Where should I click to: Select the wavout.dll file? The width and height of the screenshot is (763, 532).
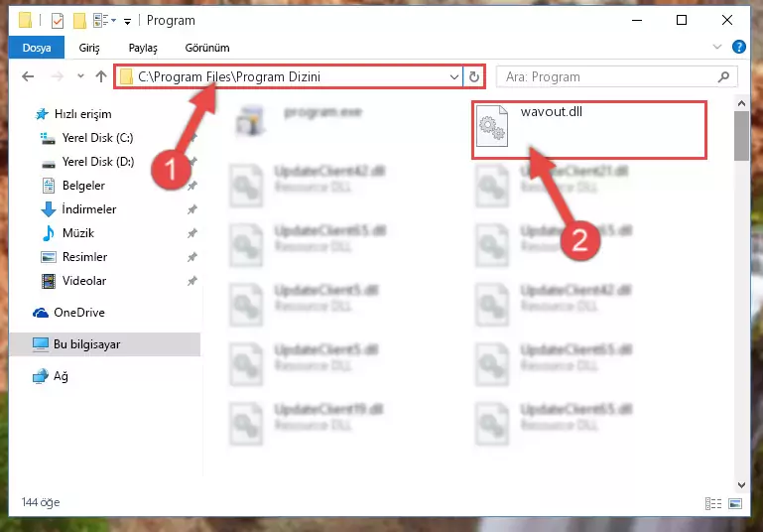[588, 129]
